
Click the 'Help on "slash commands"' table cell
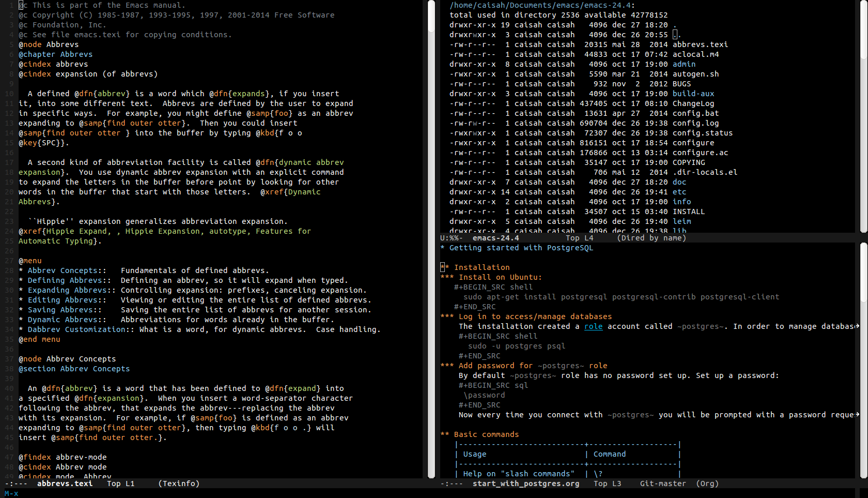point(519,474)
